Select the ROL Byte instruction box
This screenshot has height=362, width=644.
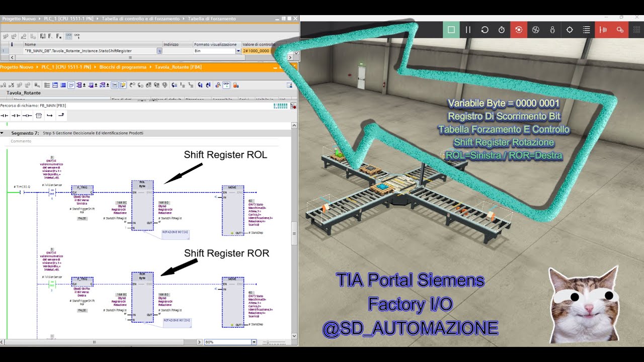[x=142, y=205]
